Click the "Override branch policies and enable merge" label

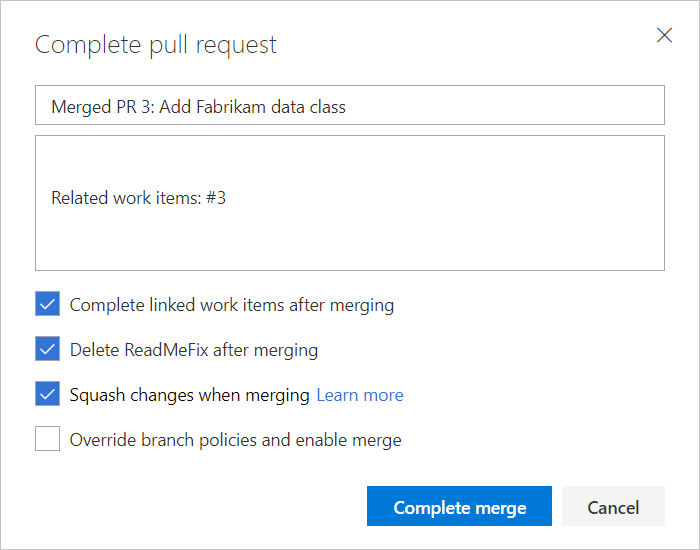(235, 440)
